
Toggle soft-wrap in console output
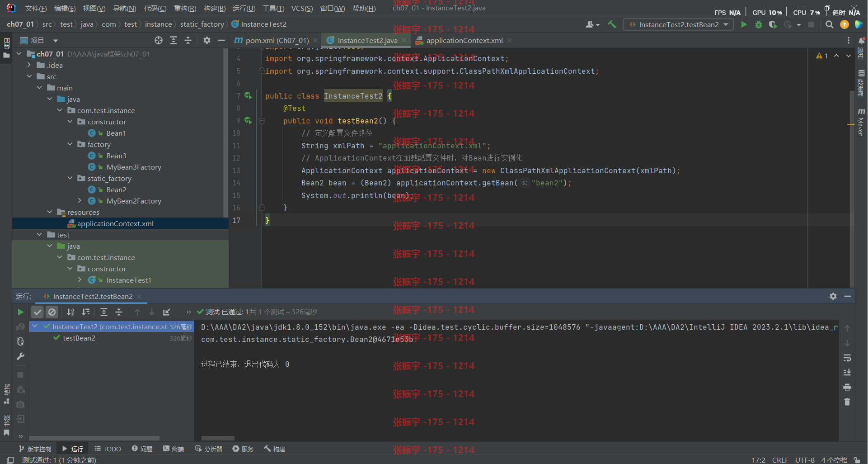tap(847, 358)
